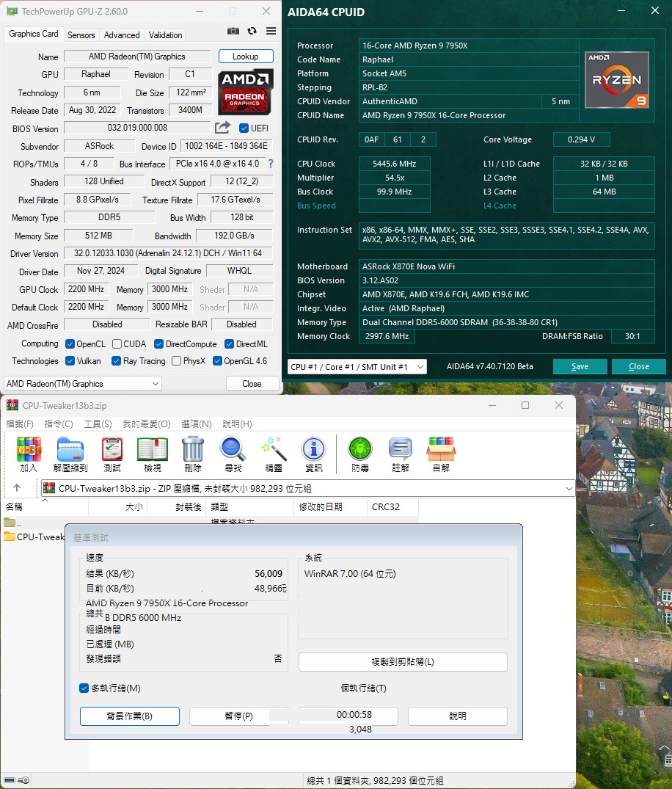Image resolution: width=672 pixels, height=789 pixels.
Task: Click the CPU Clock value 5445.6 MHz
Action: tap(395, 164)
